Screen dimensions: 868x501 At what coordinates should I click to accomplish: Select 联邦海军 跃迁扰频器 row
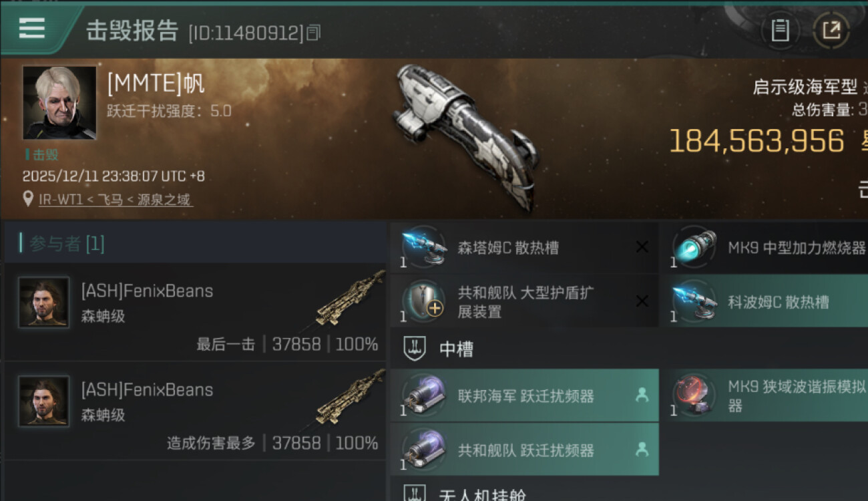pos(524,395)
